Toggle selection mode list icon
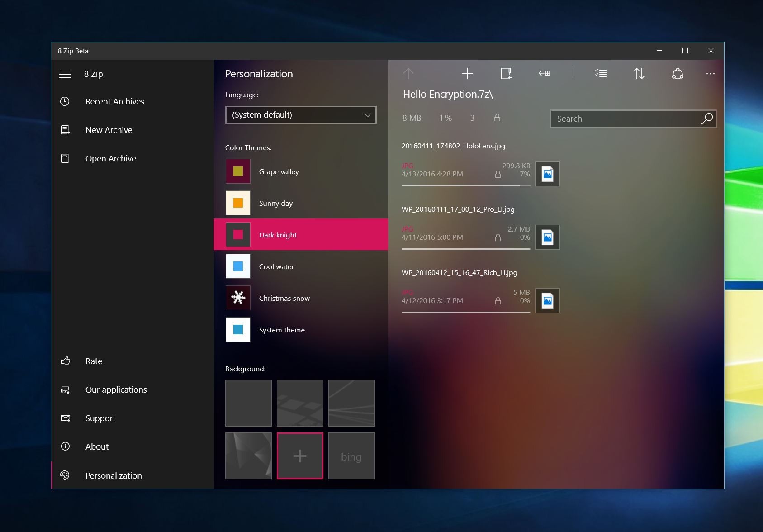 (601, 73)
